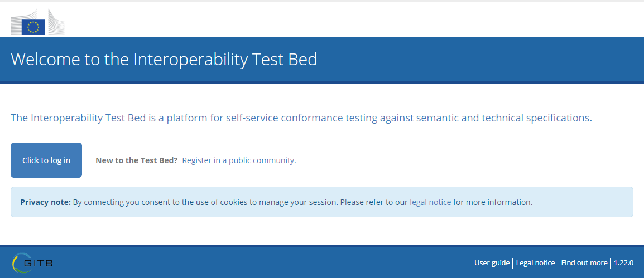The width and height of the screenshot is (644, 278).
Task: Click the 1.22.0 version link
Action: tap(623, 263)
